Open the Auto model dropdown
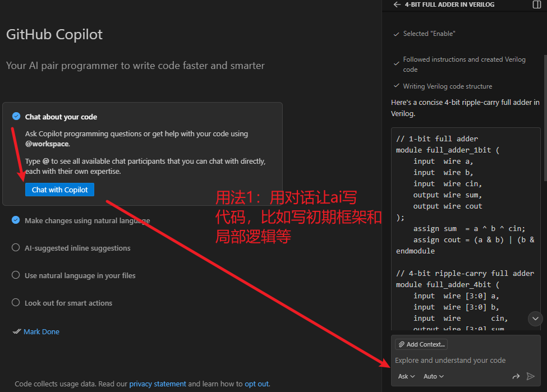This screenshot has height=392, width=547. 433,376
